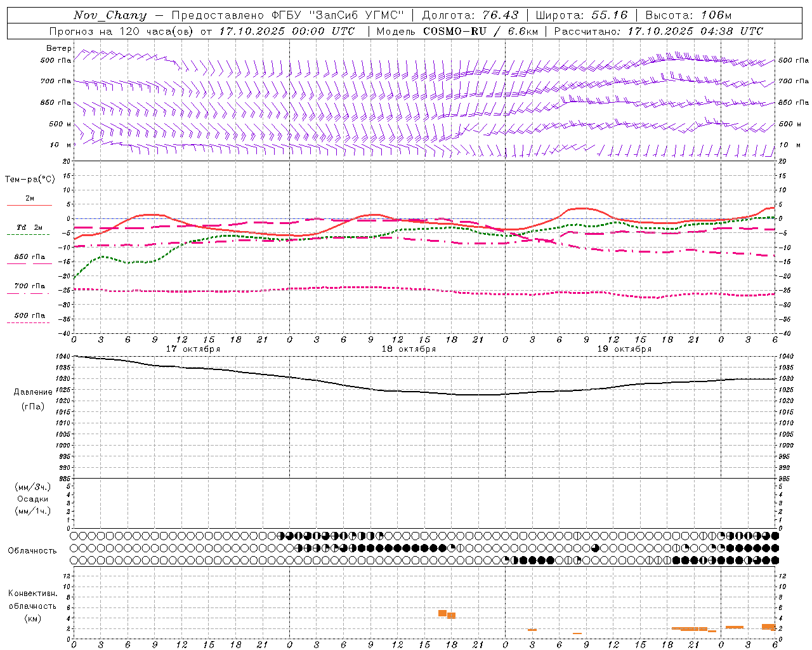This screenshot has height=650, width=812.
Task: Click the '(км)' unit under convective cloudiness
Action: [x=33, y=618]
